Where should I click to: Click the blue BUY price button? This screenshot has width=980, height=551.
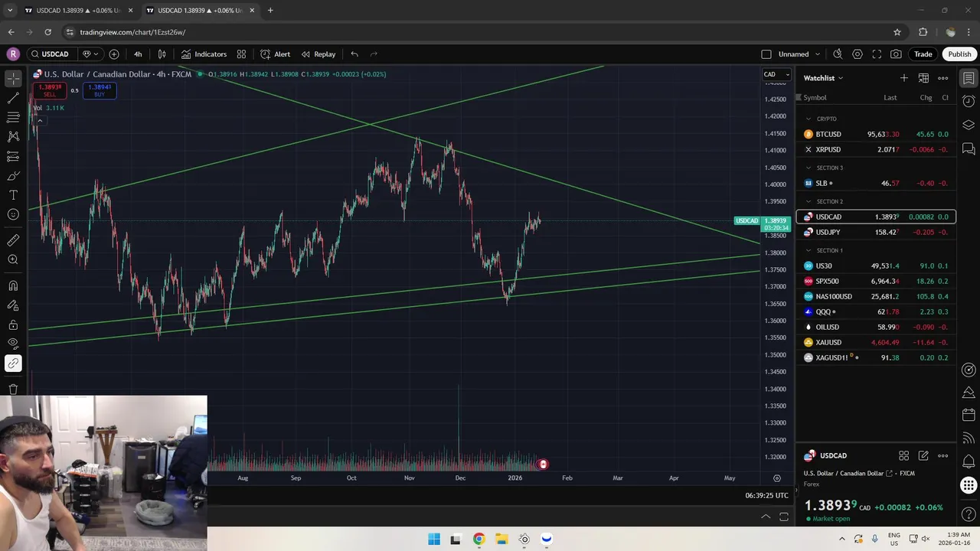tap(100, 90)
